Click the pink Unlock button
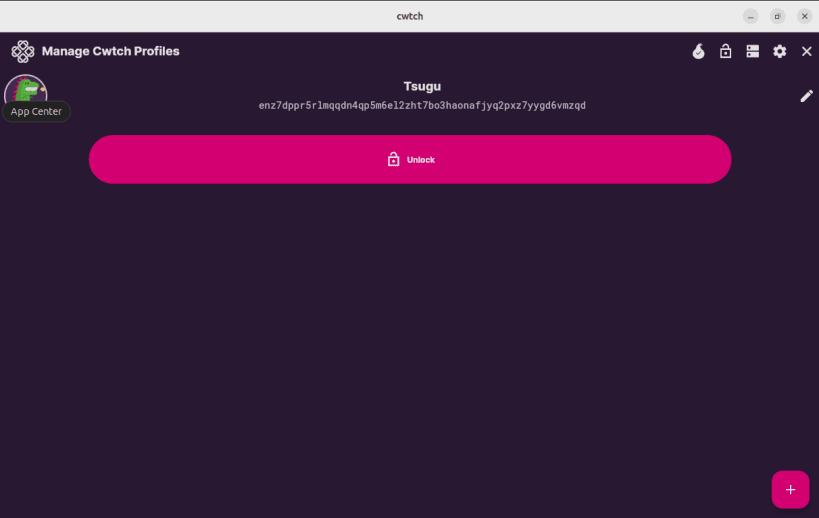Viewport: 819px width, 518px height. 410,159
